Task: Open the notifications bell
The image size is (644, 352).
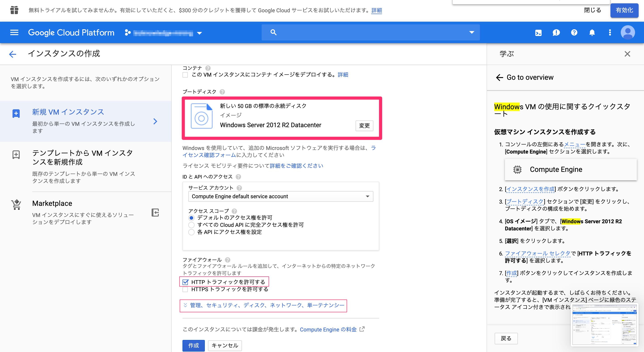Action: point(592,32)
